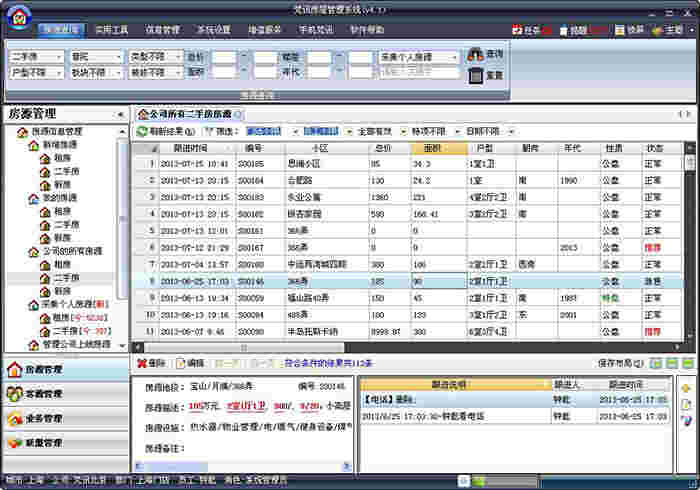Click the funnel 筛选 filter icon
Image resolution: width=700 pixels, height=490 pixels.
(208, 132)
